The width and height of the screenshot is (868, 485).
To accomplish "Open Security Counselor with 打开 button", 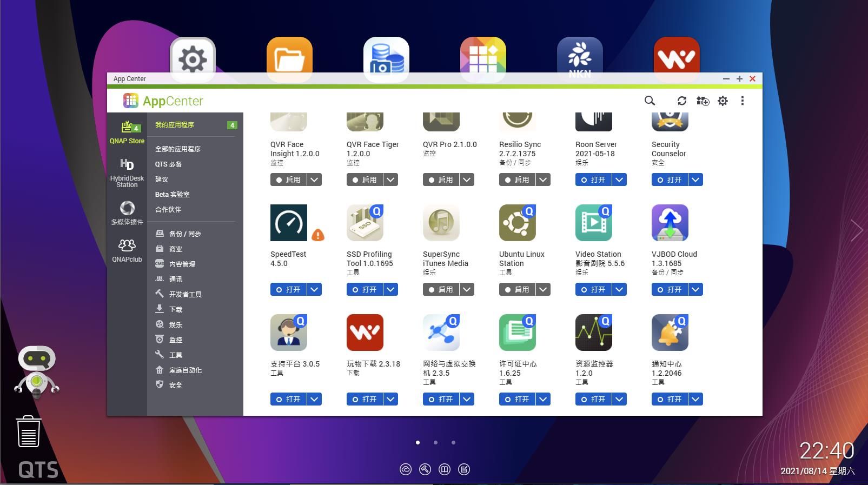I will 670,180.
